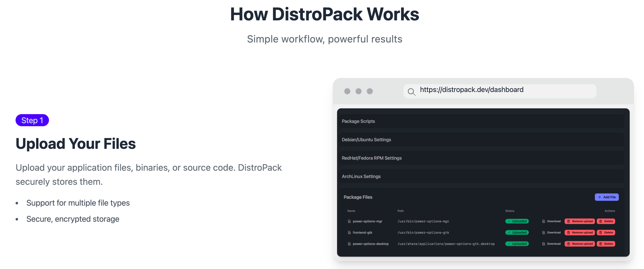Screen dimensions: 644x269
Task: Click the file icon beside power-options-mgr
Action: [349, 221]
